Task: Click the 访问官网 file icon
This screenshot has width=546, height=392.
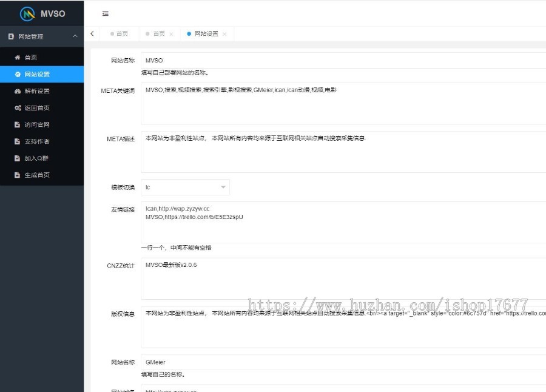Action: point(17,124)
